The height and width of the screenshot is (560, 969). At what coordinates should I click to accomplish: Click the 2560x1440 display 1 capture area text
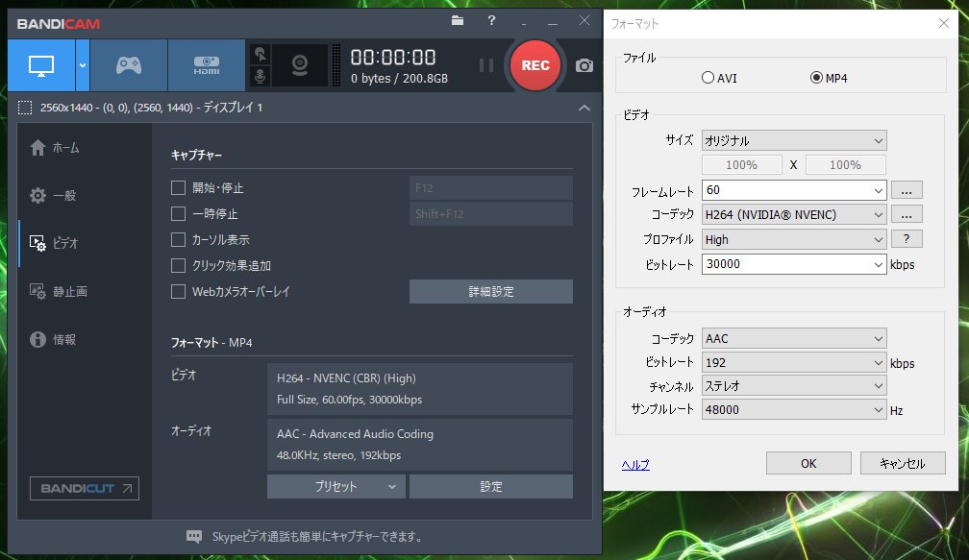point(152,108)
